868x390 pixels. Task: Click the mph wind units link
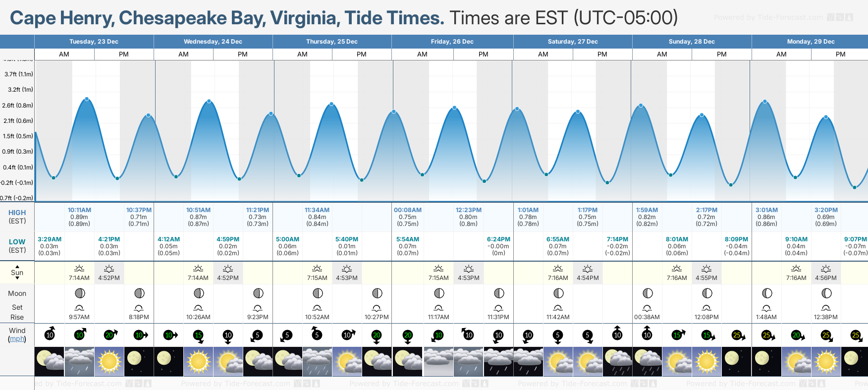point(17,339)
